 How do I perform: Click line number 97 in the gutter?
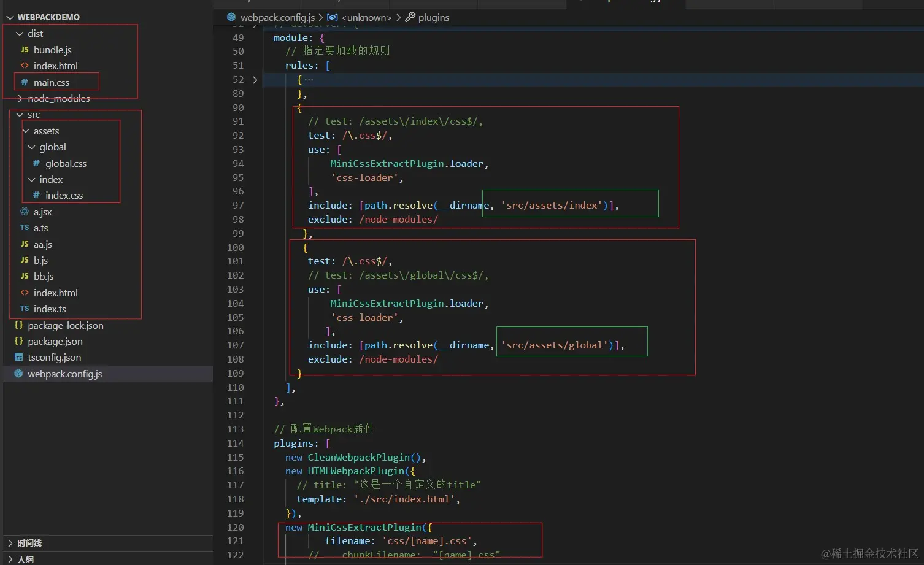click(x=237, y=206)
